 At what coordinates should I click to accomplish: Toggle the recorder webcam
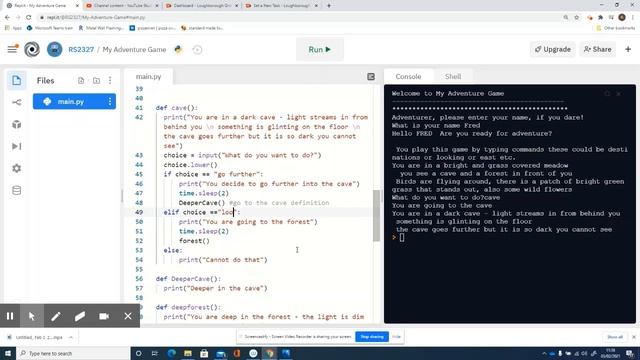pos(104,316)
